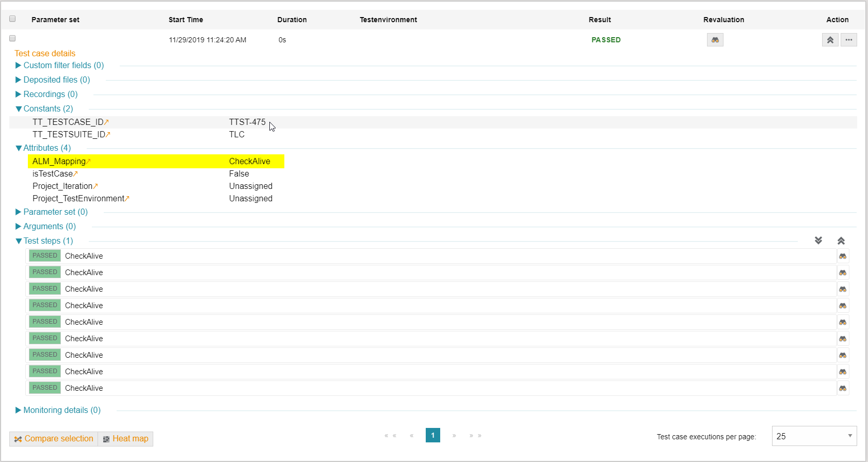Expand all test steps with double-down chevron
The height and width of the screenshot is (462, 868).
click(x=818, y=241)
